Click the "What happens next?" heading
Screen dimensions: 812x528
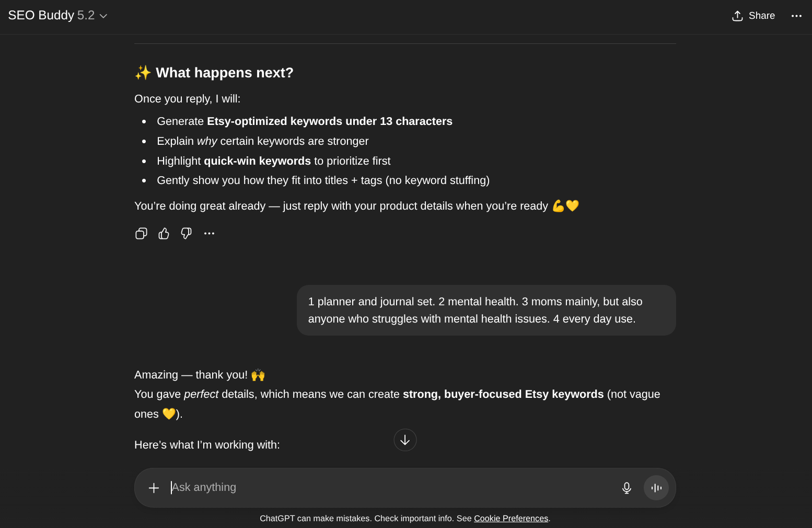(224, 73)
